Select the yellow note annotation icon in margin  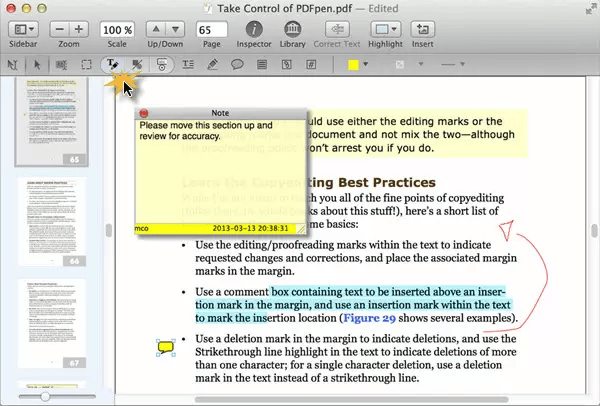click(166, 347)
